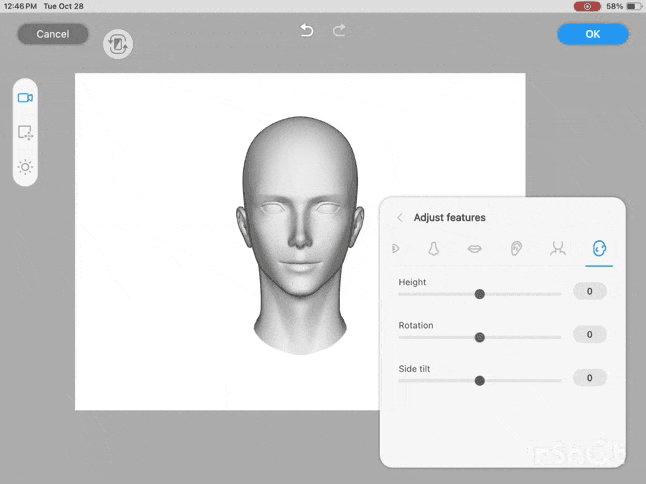The width and height of the screenshot is (646, 484).
Task: Select the move object tool in sidebar
Action: pyautogui.click(x=25, y=132)
